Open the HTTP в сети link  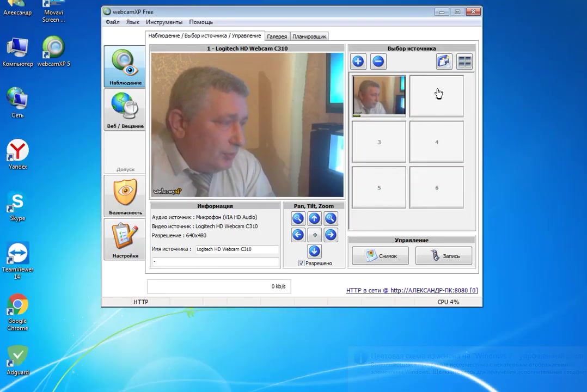click(412, 290)
